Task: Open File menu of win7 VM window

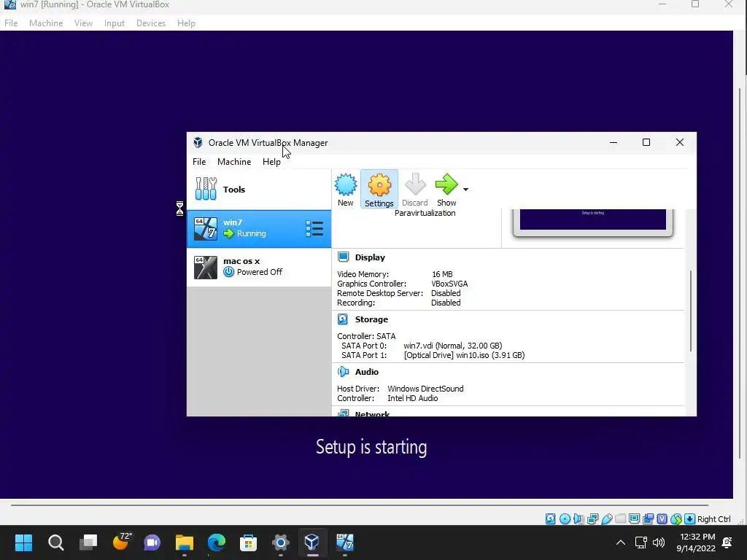Action: point(11,23)
